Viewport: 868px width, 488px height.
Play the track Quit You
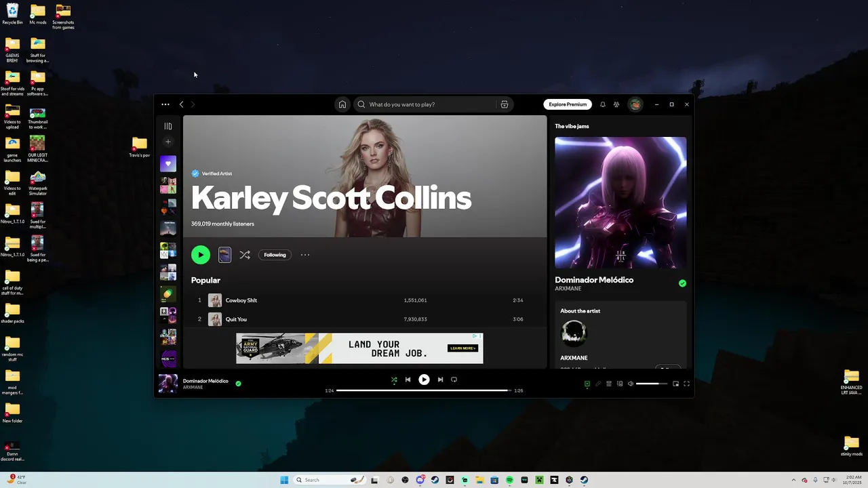(x=364, y=319)
